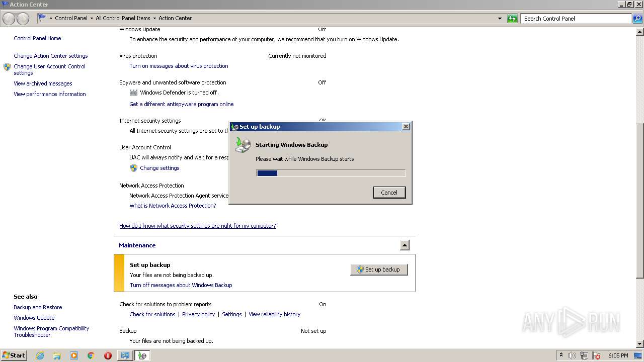Open What is Network Access Protection
Image resolution: width=644 pixels, height=362 pixels.
[173, 206]
